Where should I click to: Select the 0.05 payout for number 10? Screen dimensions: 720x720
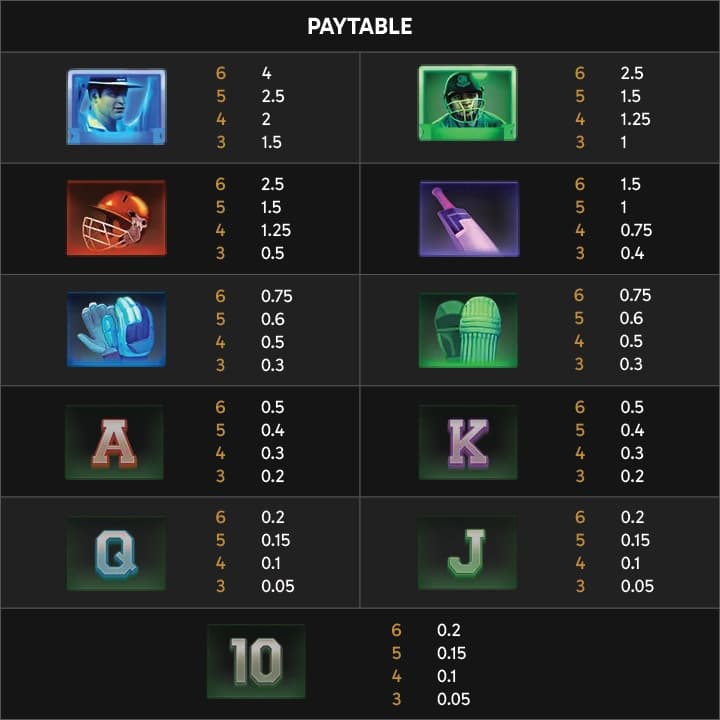click(x=453, y=699)
